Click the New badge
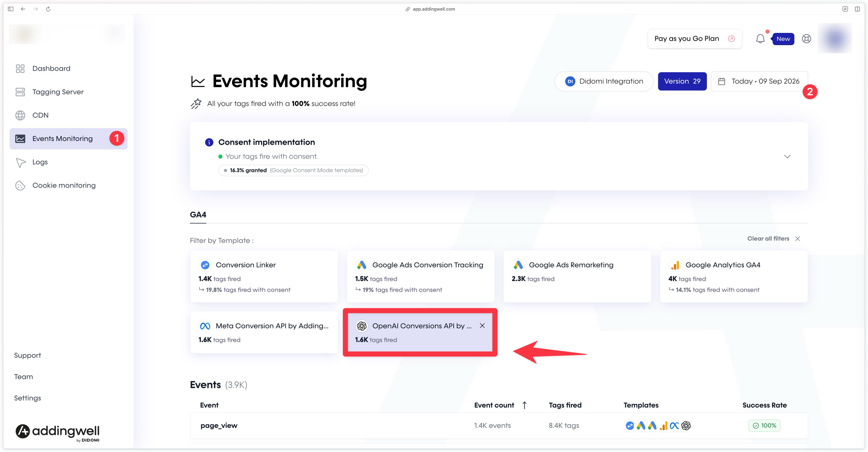868x452 pixels. coord(783,39)
